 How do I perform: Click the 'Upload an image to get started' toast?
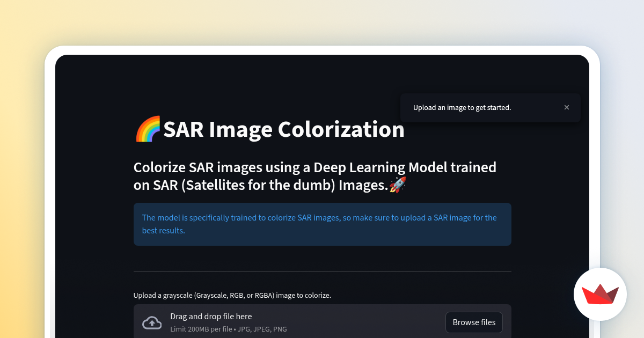[462, 107]
